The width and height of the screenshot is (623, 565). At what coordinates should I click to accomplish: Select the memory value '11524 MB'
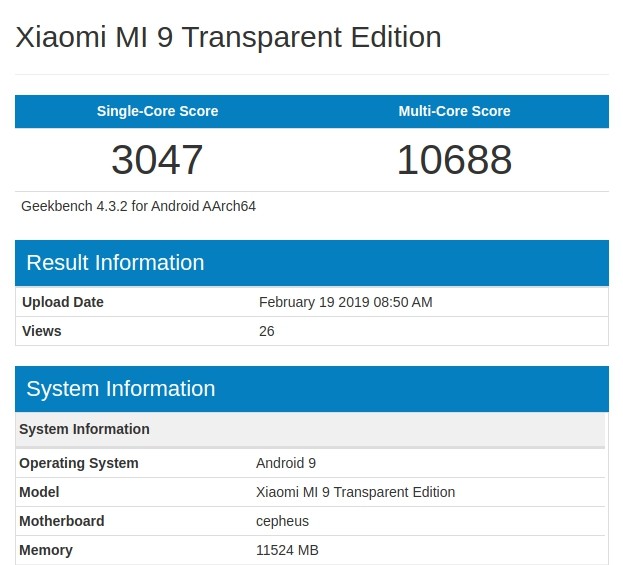click(287, 550)
